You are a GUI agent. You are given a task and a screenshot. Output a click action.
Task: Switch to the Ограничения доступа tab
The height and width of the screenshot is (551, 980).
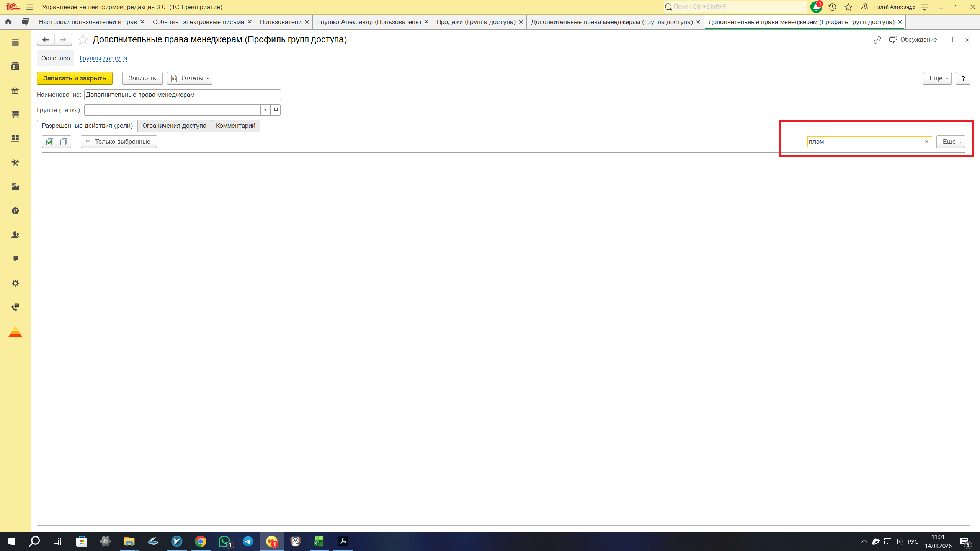coord(174,126)
